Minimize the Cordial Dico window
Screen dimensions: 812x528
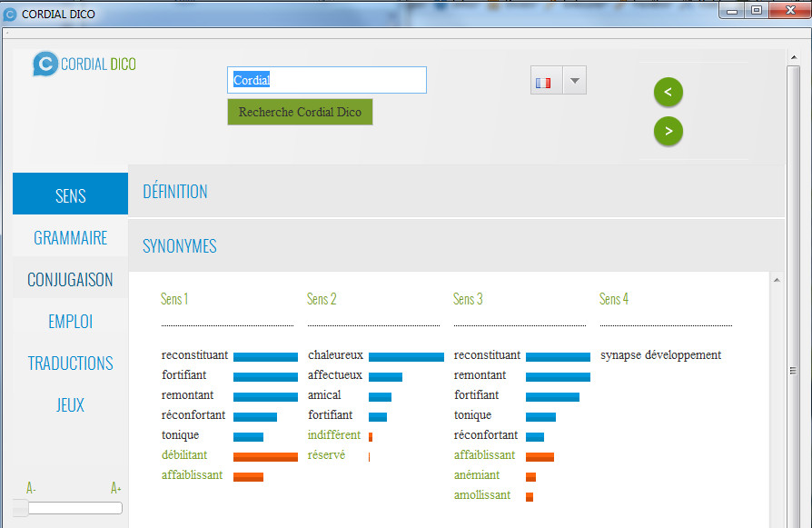pyautogui.click(x=732, y=10)
